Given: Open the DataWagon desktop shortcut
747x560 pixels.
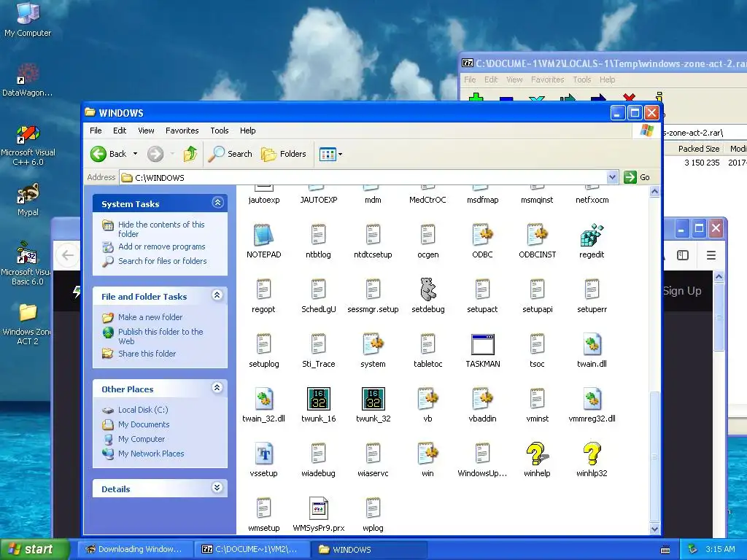Looking at the screenshot, I should [28, 80].
